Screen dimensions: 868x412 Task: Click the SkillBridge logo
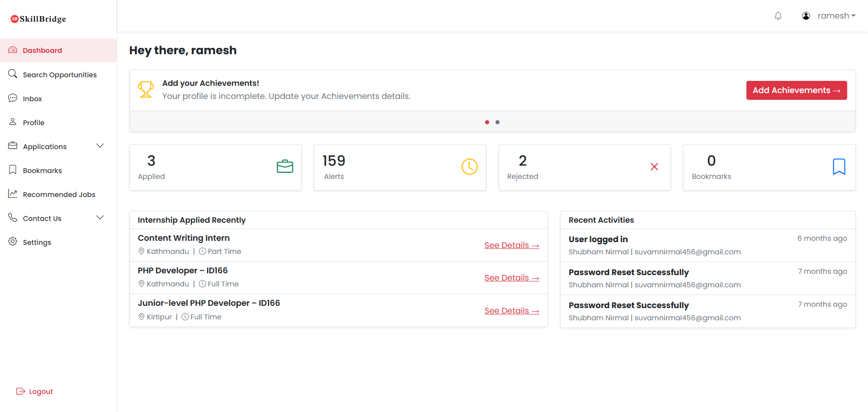[38, 19]
